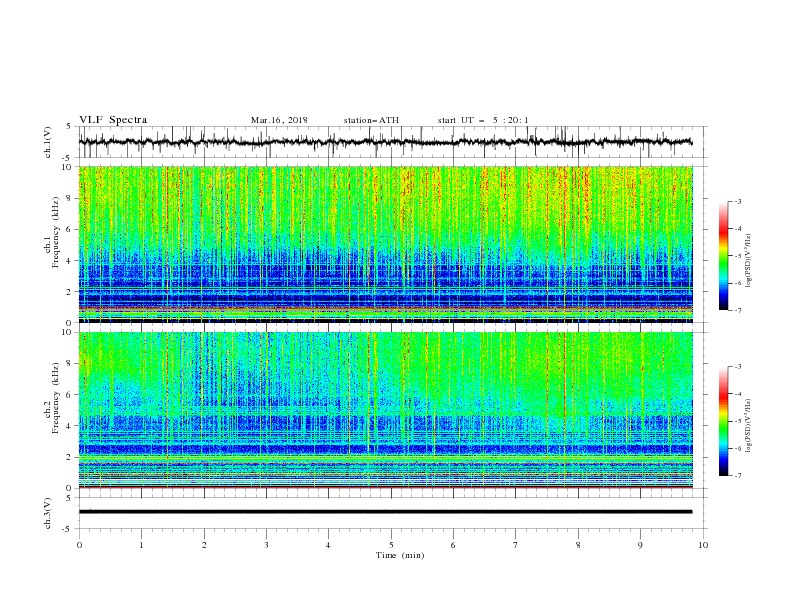Viewport: 792px width, 612px height.
Task: Click the "5" tick on the Time axis
Action: tap(391, 545)
